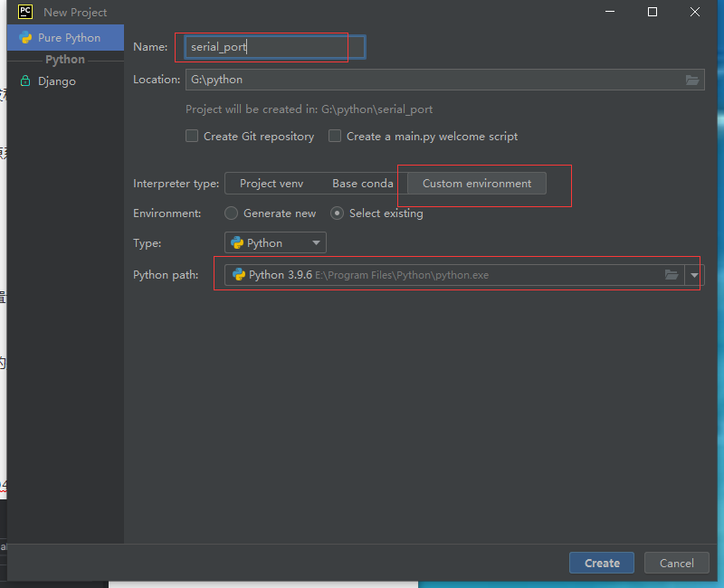Switch interpreter type to Project venv
724x588 pixels.
click(x=271, y=184)
